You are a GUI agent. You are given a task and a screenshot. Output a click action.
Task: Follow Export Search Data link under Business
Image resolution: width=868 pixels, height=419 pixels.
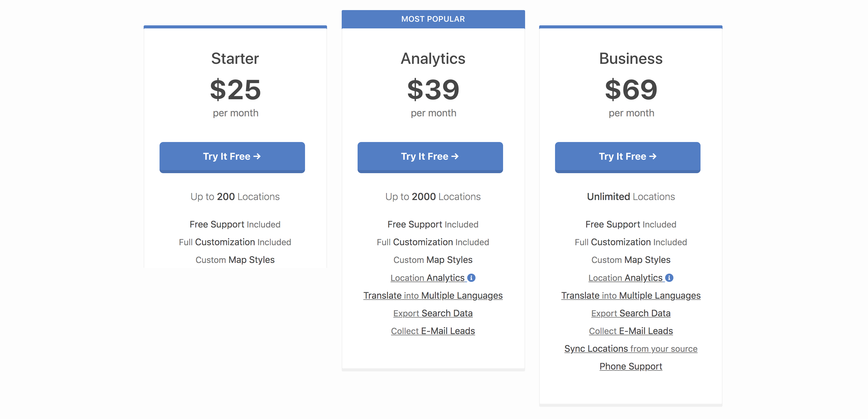click(631, 313)
